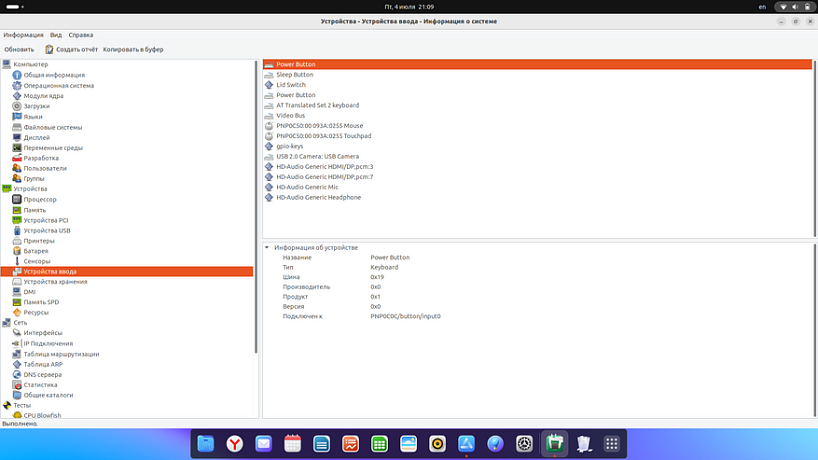Image resolution: width=818 pixels, height=460 pixels.
Task: Collapse Информация об устройстве section
Action: click(x=267, y=247)
